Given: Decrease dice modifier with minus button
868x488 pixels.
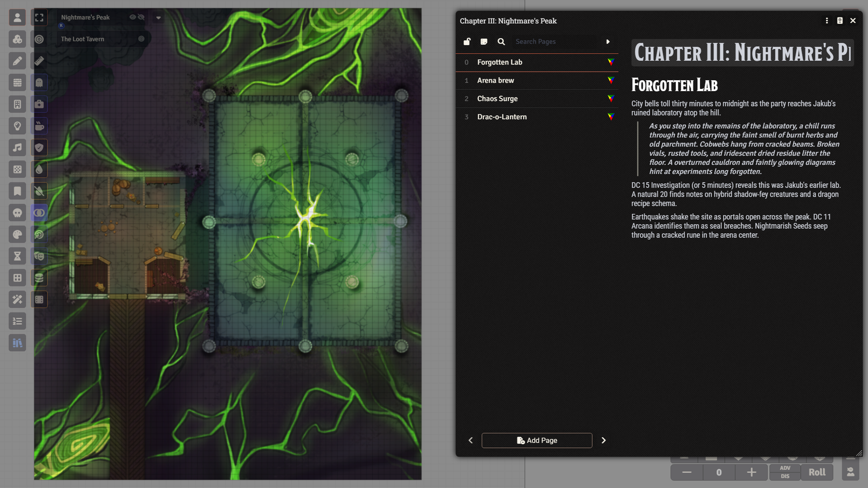Looking at the screenshot, I should [687, 472].
